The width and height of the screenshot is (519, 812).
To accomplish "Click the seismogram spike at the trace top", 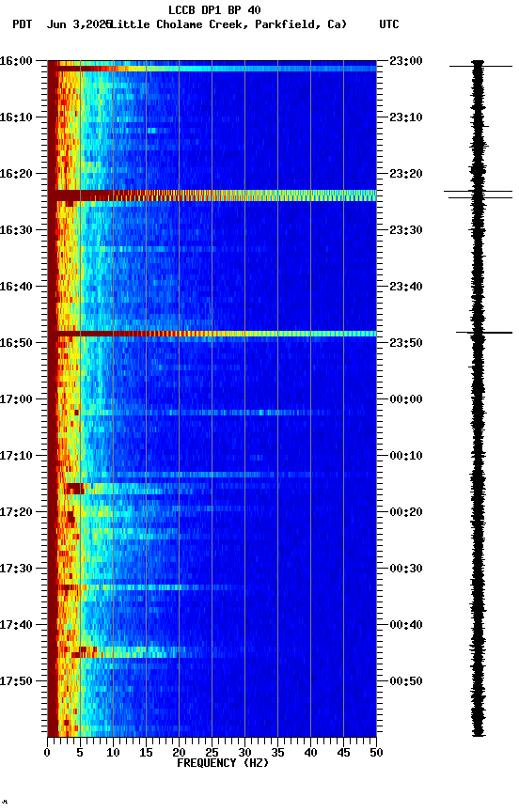I will 480,66.
